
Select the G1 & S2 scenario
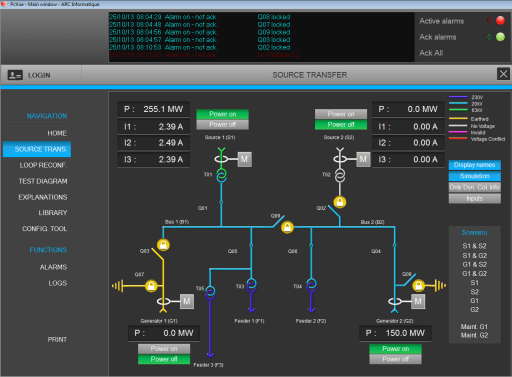[x=474, y=264]
